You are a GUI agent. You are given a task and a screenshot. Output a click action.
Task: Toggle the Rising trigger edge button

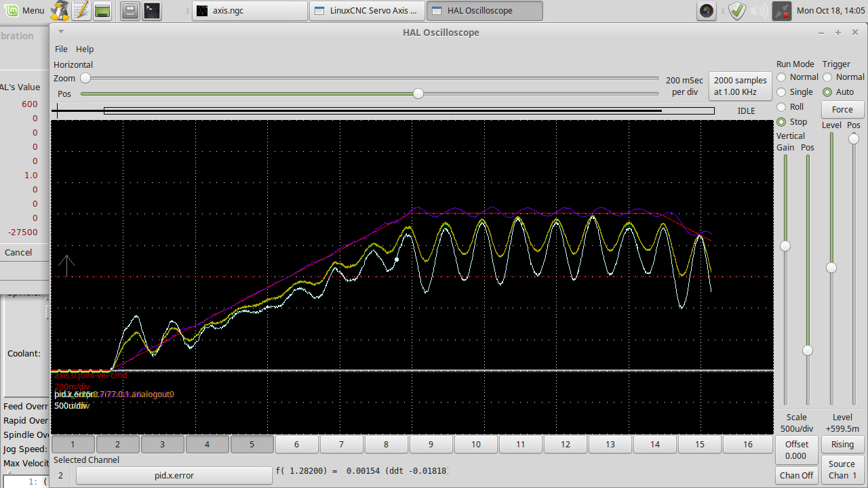point(842,445)
